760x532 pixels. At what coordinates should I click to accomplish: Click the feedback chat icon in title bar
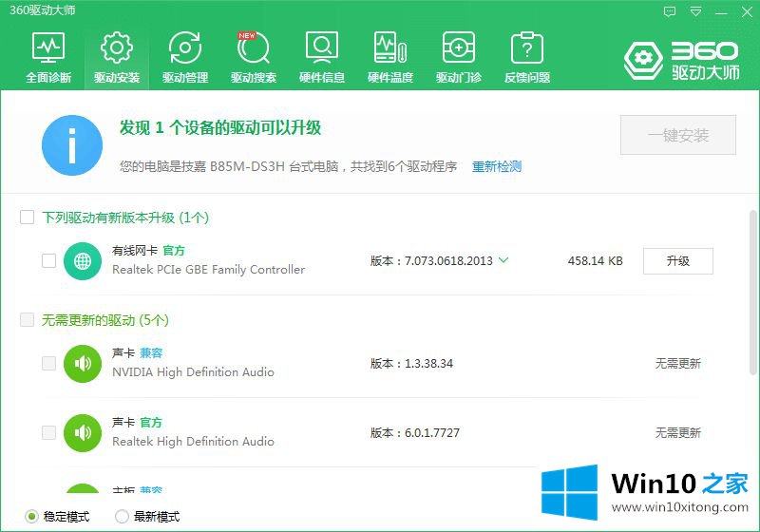pos(670,11)
